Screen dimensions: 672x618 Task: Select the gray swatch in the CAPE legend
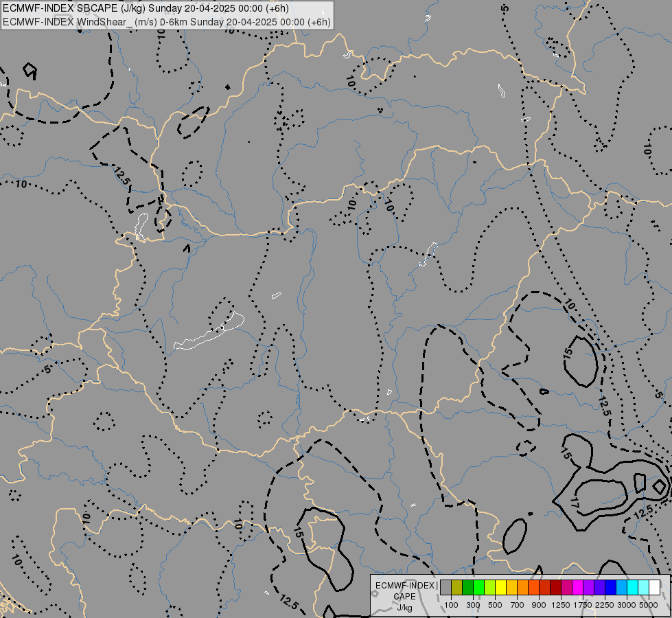[x=445, y=587]
